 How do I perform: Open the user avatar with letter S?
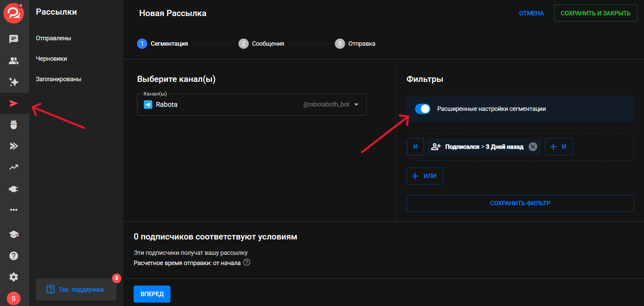tap(14, 298)
